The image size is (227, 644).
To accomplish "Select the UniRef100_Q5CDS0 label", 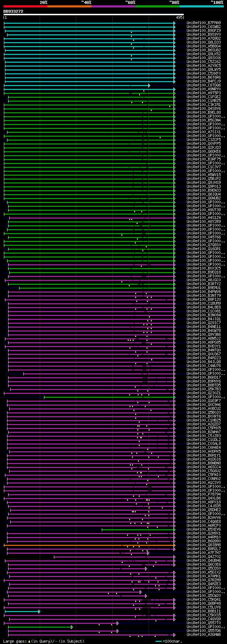I will [x=204, y=568].
